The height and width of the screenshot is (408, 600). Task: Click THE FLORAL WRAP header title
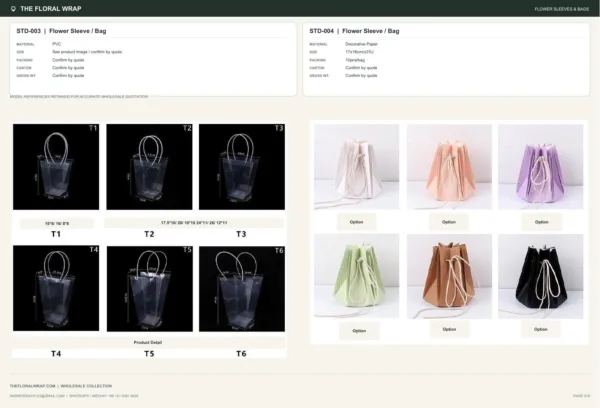[x=51, y=9]
